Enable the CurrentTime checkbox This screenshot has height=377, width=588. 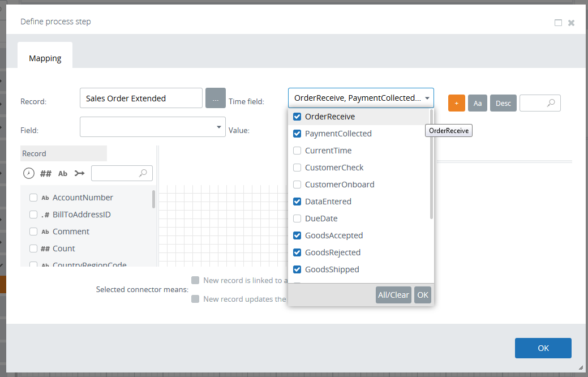coord(297,151)
